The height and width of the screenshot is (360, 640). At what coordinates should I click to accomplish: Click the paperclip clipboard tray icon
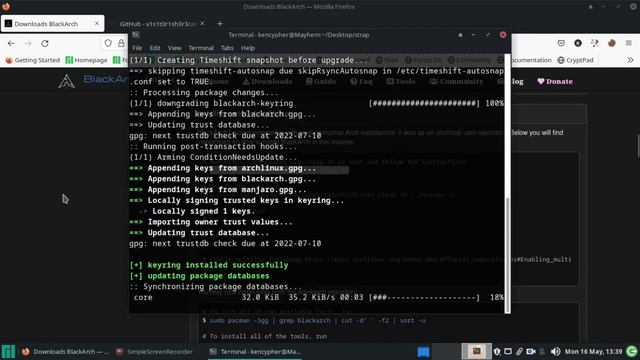tap(519, 351)
